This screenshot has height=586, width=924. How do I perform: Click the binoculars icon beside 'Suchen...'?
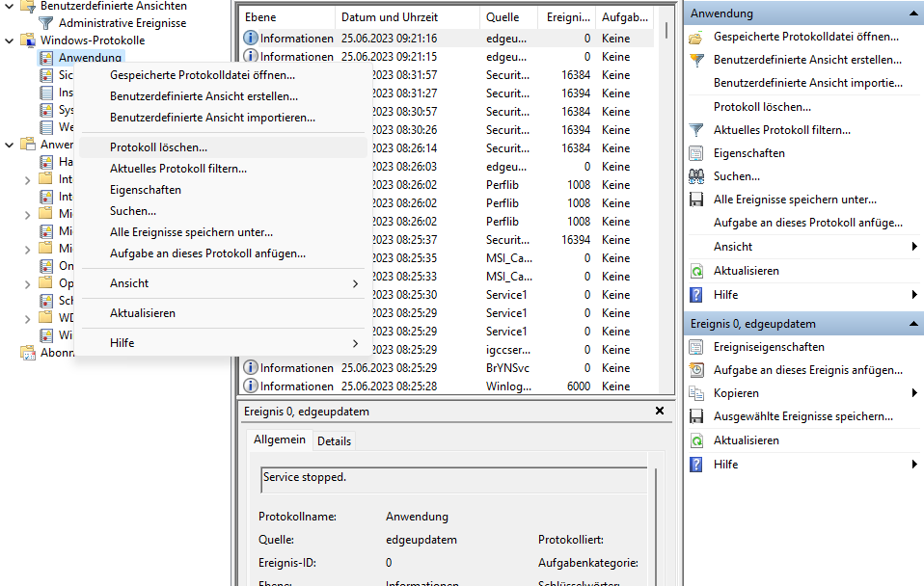pyautogui.click(x=696, y=176)
